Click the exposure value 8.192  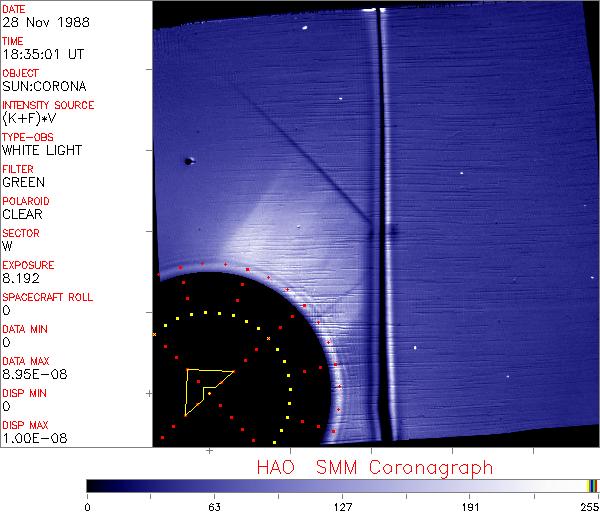21,278
